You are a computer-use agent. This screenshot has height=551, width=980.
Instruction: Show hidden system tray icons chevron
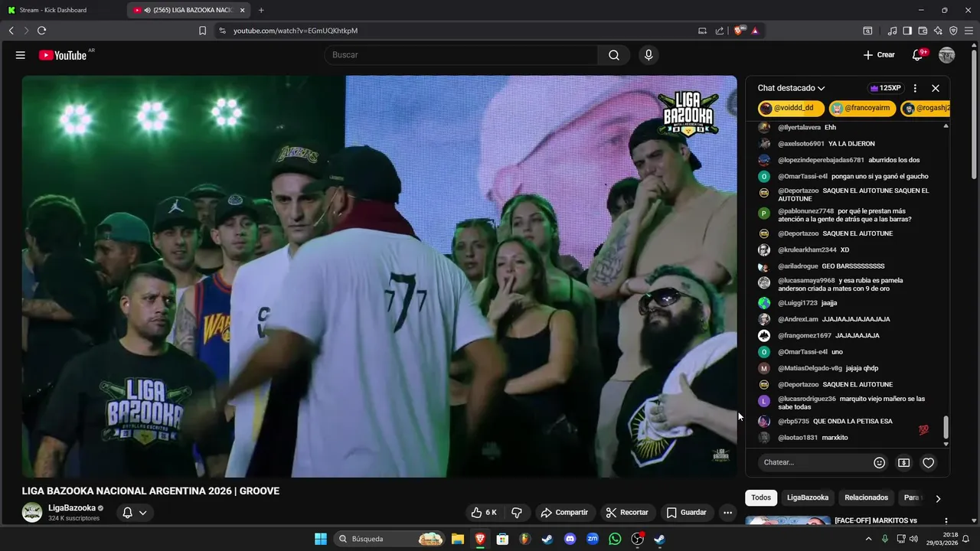pyautogui.click(x=868, y=539)
